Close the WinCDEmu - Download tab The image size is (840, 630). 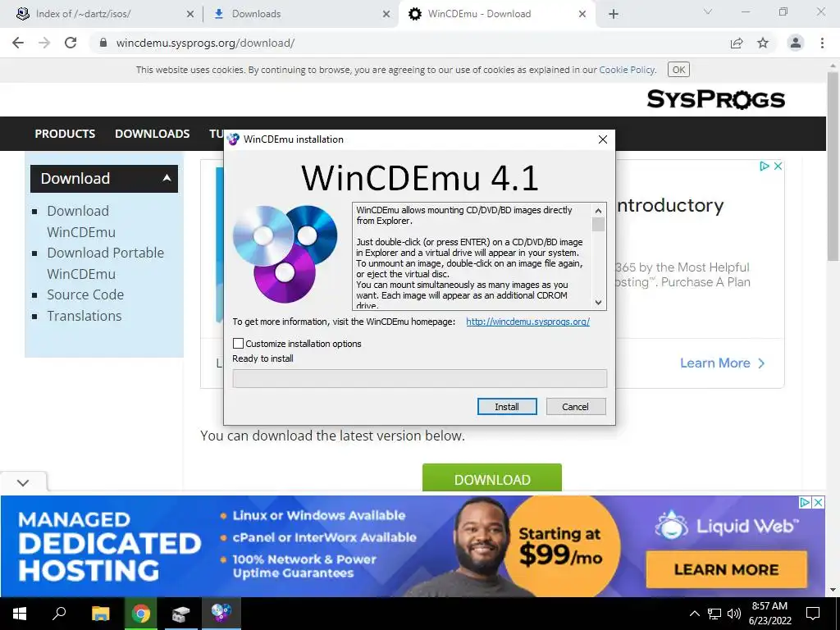(x=582, y=15)
